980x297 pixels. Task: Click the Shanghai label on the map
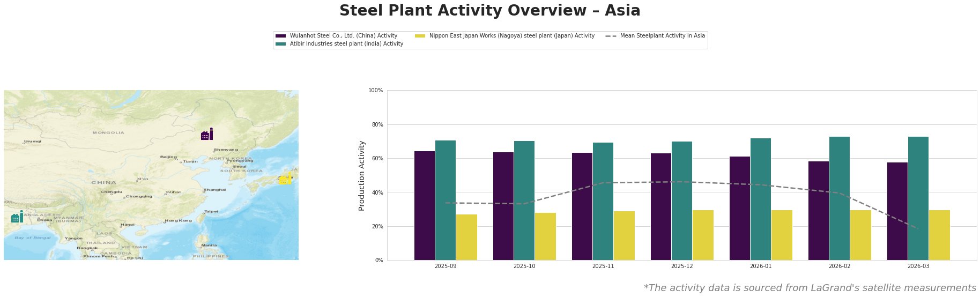click(x=214, y=190)
